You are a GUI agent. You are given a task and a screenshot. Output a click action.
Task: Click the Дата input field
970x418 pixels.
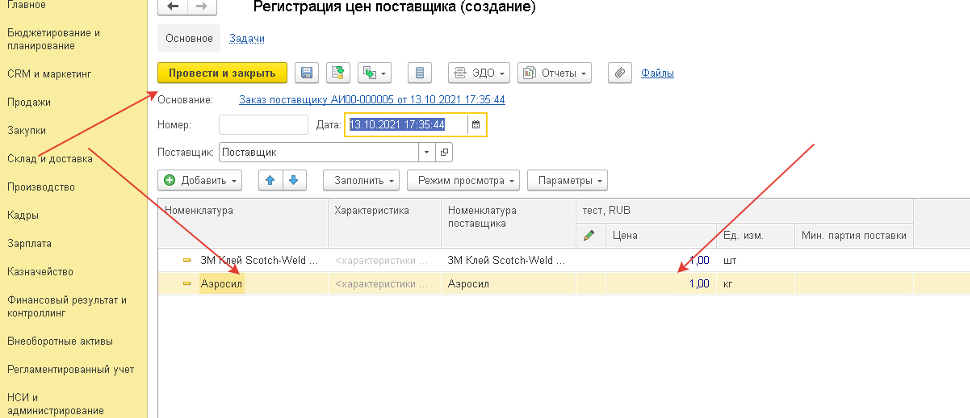pyautogui.click(x=406, y=125)
